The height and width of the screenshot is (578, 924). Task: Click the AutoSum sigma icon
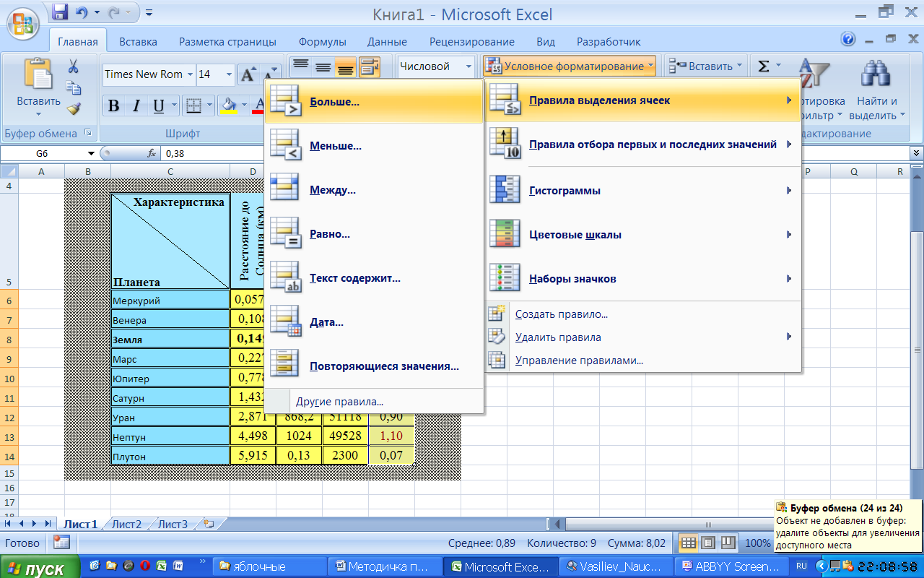point(763,66)
